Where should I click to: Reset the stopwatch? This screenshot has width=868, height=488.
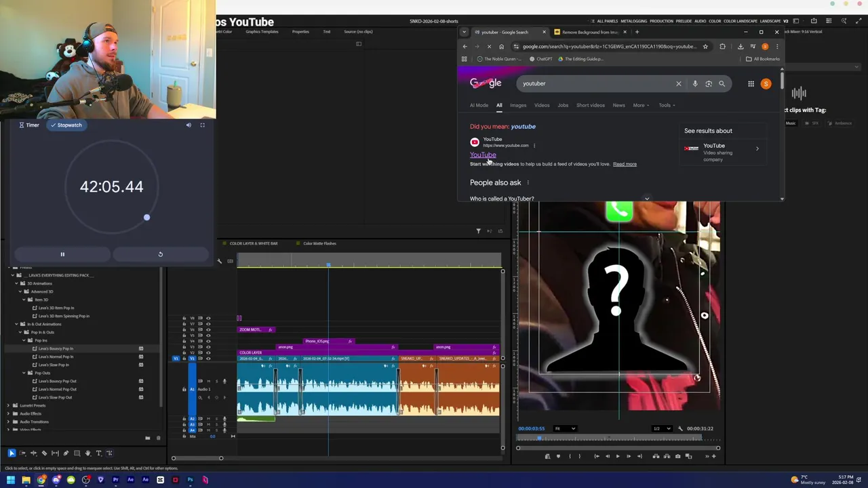coord(161,254)
